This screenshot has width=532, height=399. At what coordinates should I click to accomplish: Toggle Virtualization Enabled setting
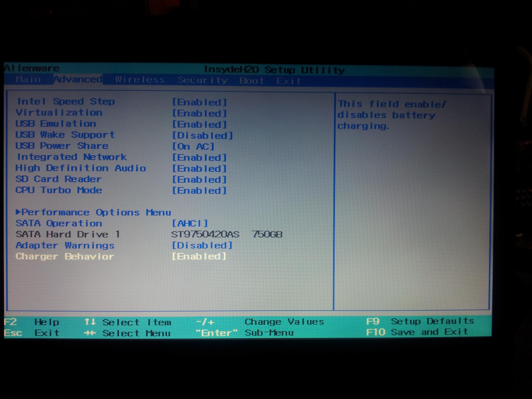coord(199,113)
